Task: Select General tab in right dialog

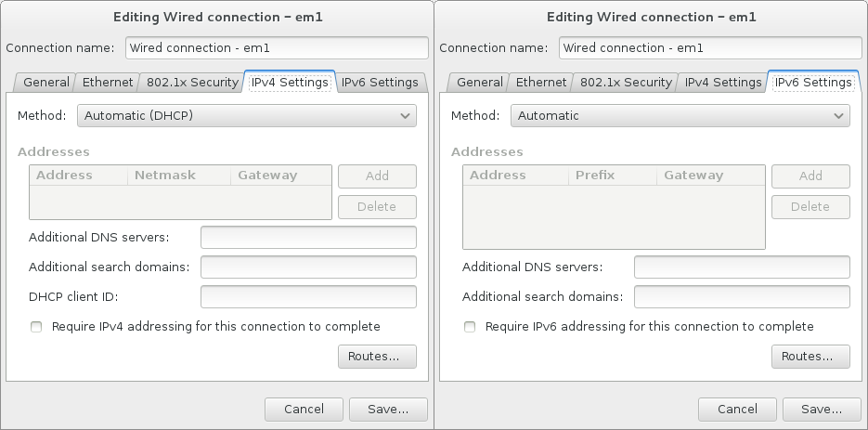Action: click(x=479, y=83)
